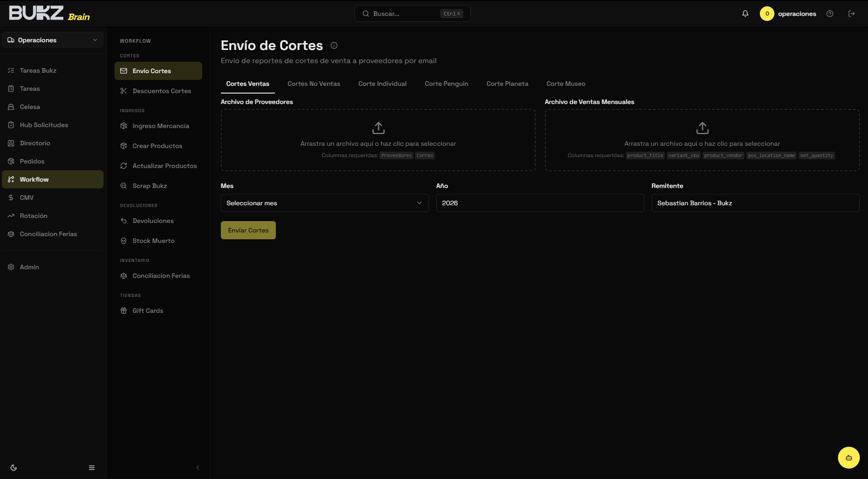868x479 pixels.
Task: Switch to the Corte Planeta tab
Action: (x=507, y=84)
